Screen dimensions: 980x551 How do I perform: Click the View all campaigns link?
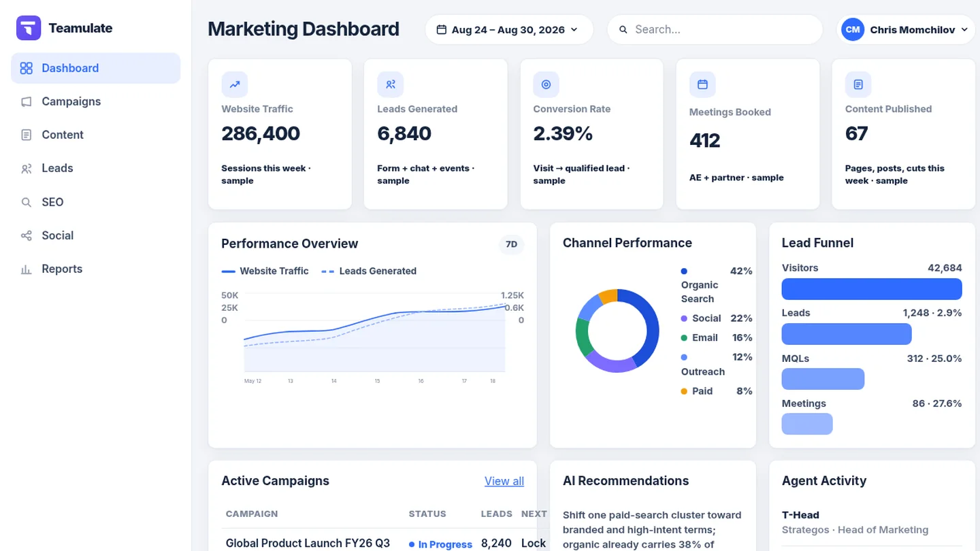click(x=504, y=481)
